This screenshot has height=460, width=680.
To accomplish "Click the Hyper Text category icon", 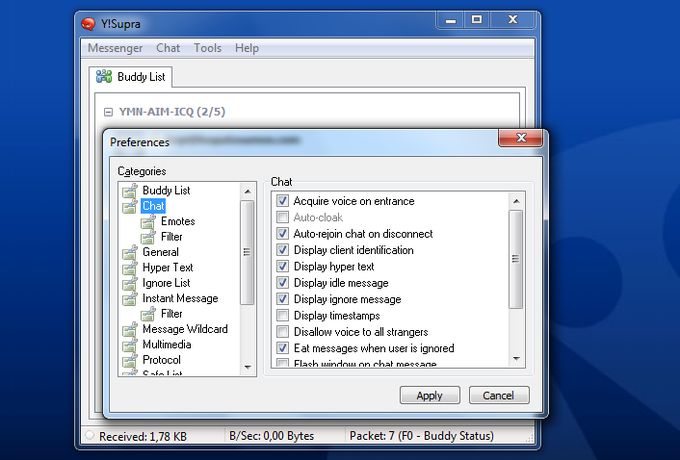I will coord(130,268).
